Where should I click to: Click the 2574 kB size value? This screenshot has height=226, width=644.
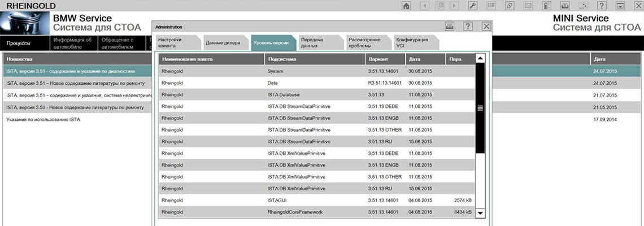(x=463, y=200)
